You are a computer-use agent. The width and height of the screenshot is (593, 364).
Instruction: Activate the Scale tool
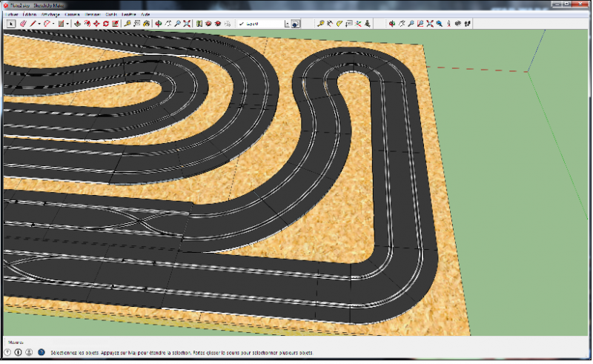pos(116,24)
